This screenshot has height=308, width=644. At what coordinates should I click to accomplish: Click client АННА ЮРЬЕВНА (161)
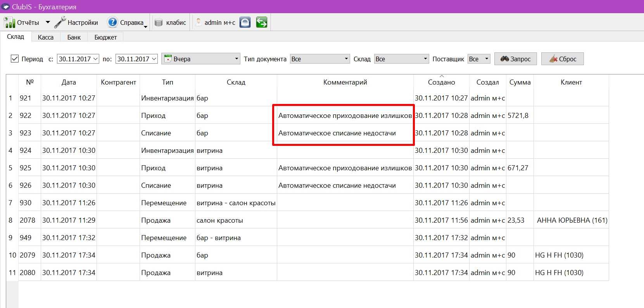point(572,220)
